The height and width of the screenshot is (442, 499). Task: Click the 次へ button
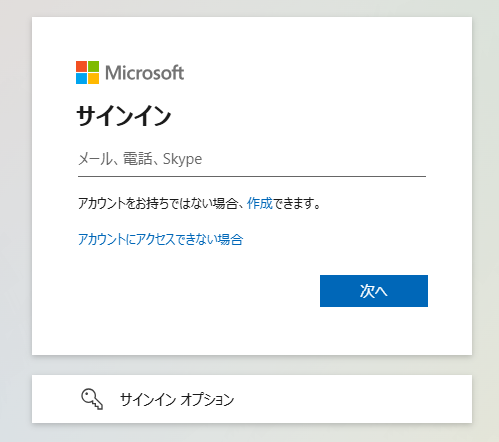coord(374,291)
